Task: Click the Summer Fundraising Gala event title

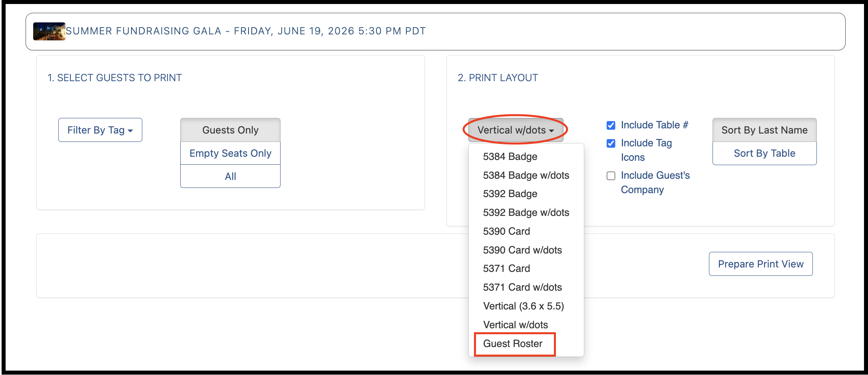Action: [x=246, y=31]
